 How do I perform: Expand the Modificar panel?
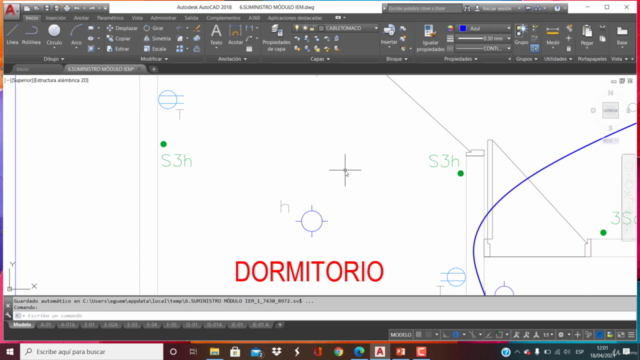click(154, 59)
